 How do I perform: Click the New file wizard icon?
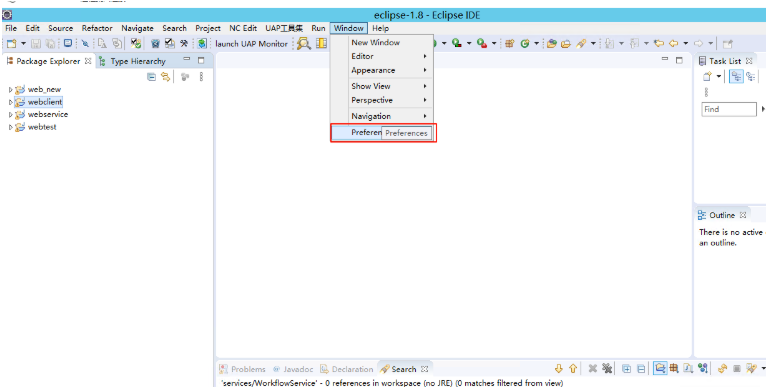tap(11, 44)
